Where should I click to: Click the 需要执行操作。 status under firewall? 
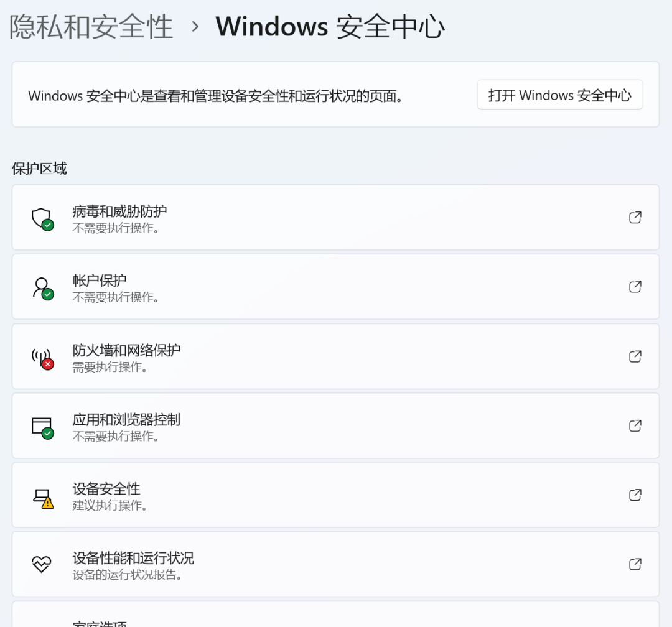pyautogui.click(x=110, y=367)
